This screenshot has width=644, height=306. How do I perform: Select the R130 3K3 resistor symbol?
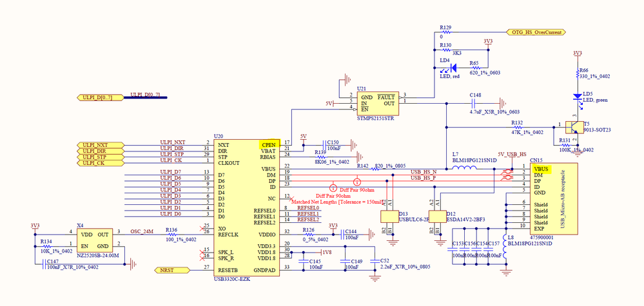(x=445, y=50)
